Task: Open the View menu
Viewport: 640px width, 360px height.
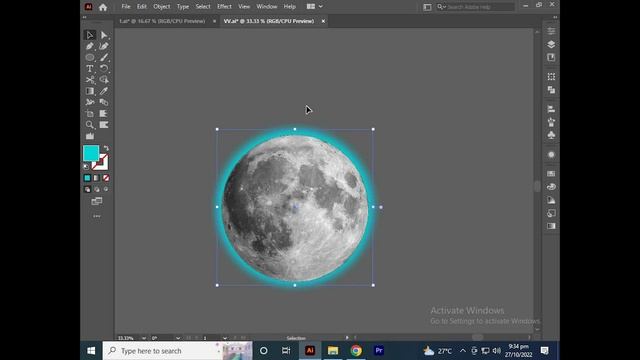Action: tap(244, 7)
